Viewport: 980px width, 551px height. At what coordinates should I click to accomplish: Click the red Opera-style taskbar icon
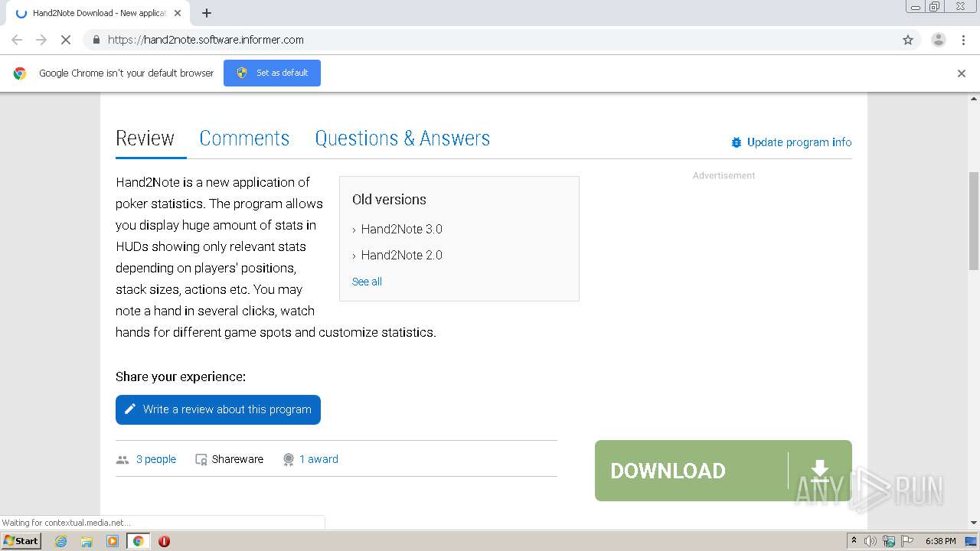point(164,541)
